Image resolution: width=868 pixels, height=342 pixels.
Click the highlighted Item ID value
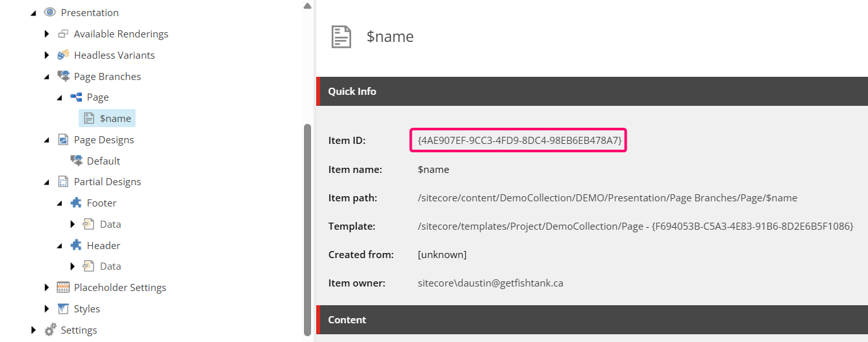(x=519, y=140)
